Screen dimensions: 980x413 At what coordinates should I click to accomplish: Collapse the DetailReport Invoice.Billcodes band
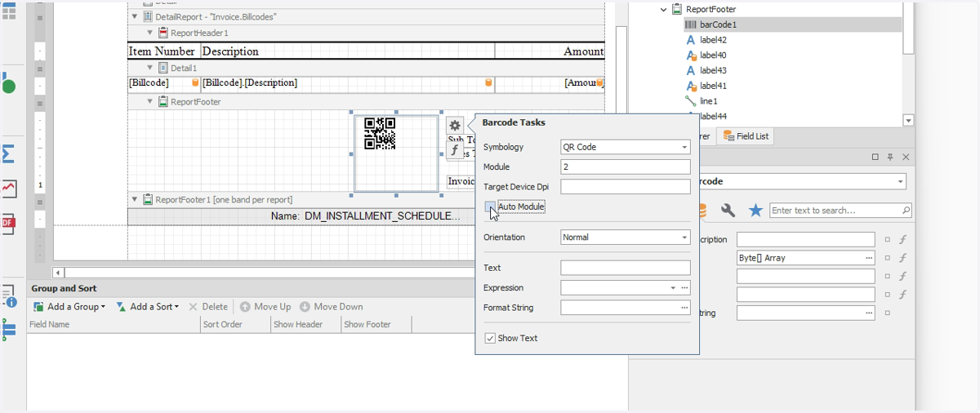coord(135,16)
